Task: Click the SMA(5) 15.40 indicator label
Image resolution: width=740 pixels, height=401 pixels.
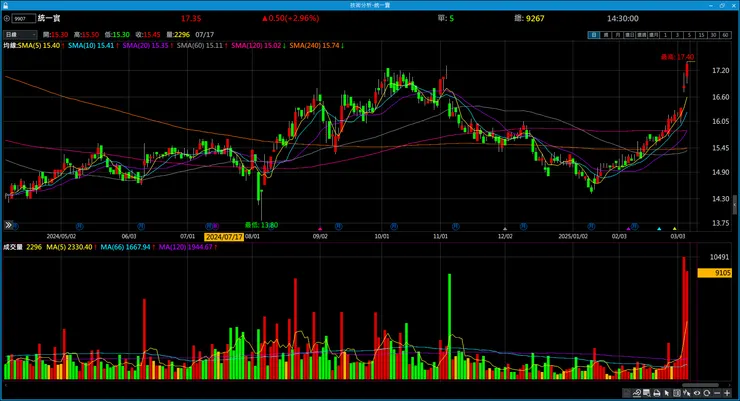Action: click(x=39, y=46)
